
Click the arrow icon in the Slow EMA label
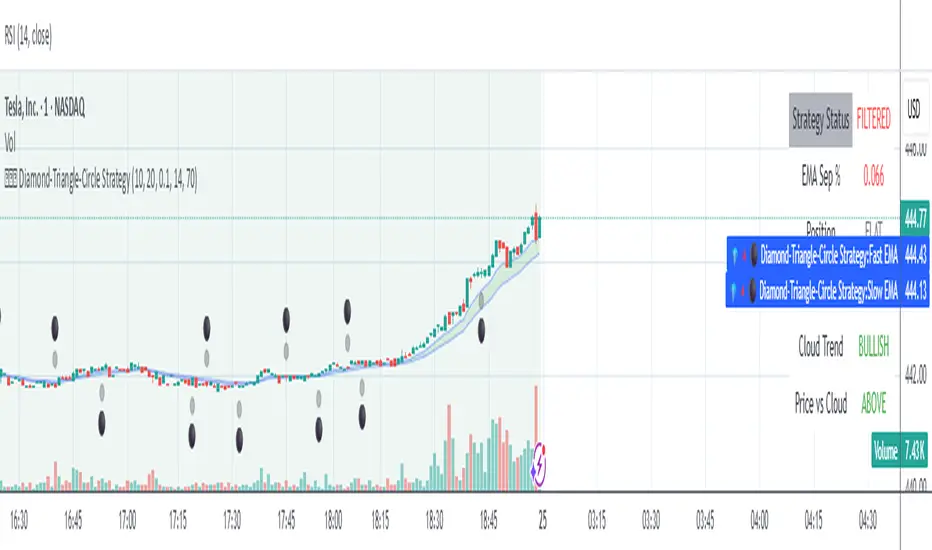(x=736, y=292)
